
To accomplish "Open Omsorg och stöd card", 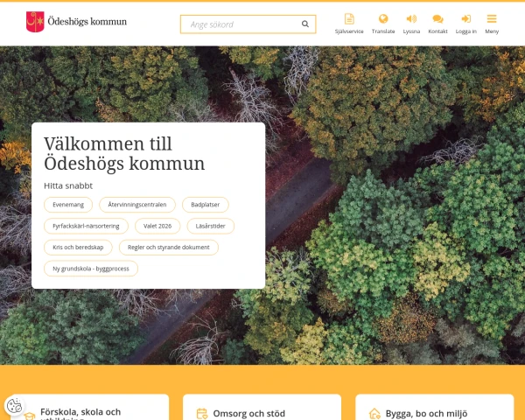I will 262,409.
